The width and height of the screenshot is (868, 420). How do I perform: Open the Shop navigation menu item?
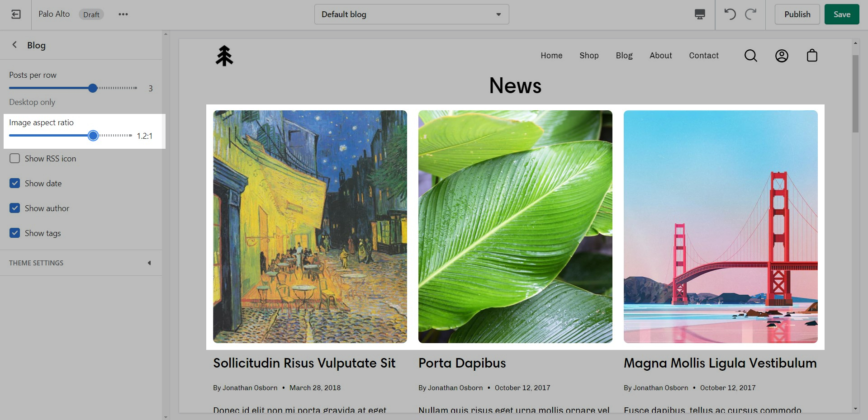click(588, 56)
